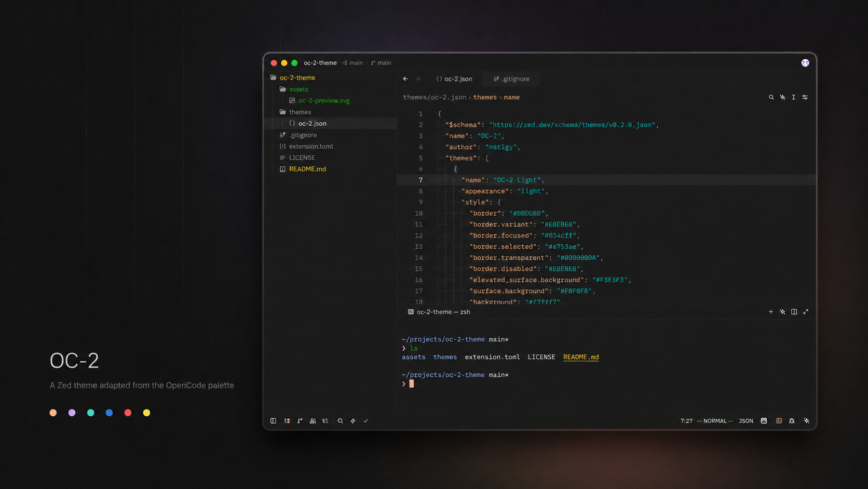Image resolution: width=868 pixels, height=489 pixels.
Task: Switch to the .gitignore editor tab
Action: point(511,79)
